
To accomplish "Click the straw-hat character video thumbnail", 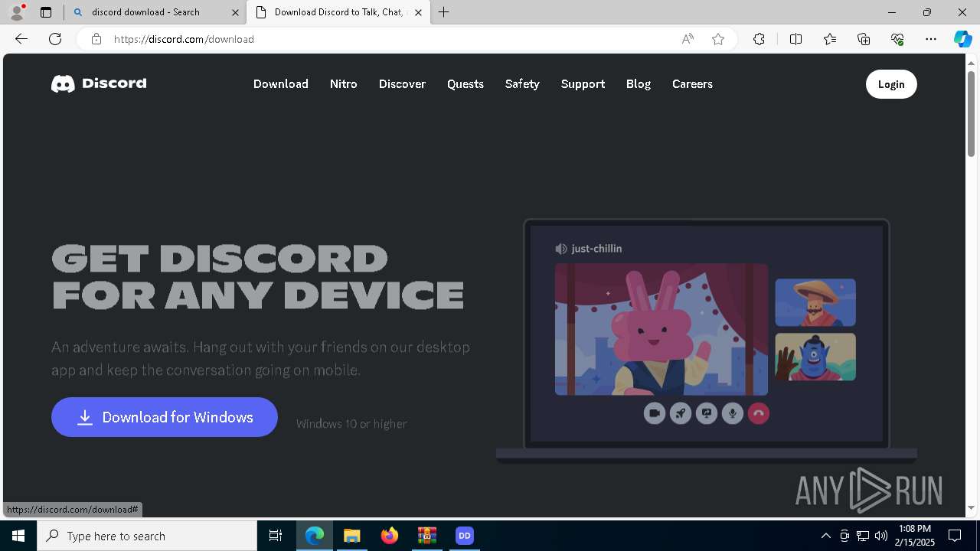I will coord(815,302).
